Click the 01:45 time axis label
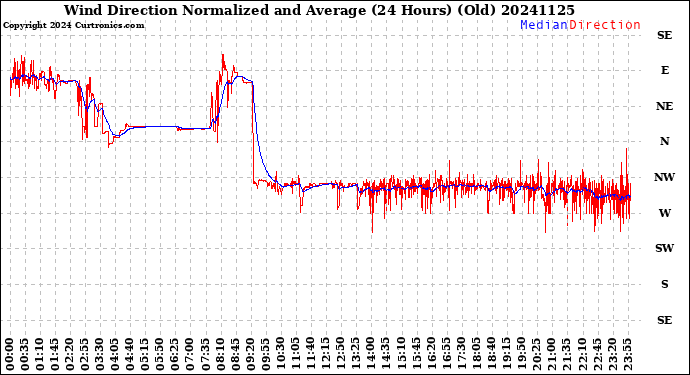This screenshot has width=690, height=375. (55, 354)
